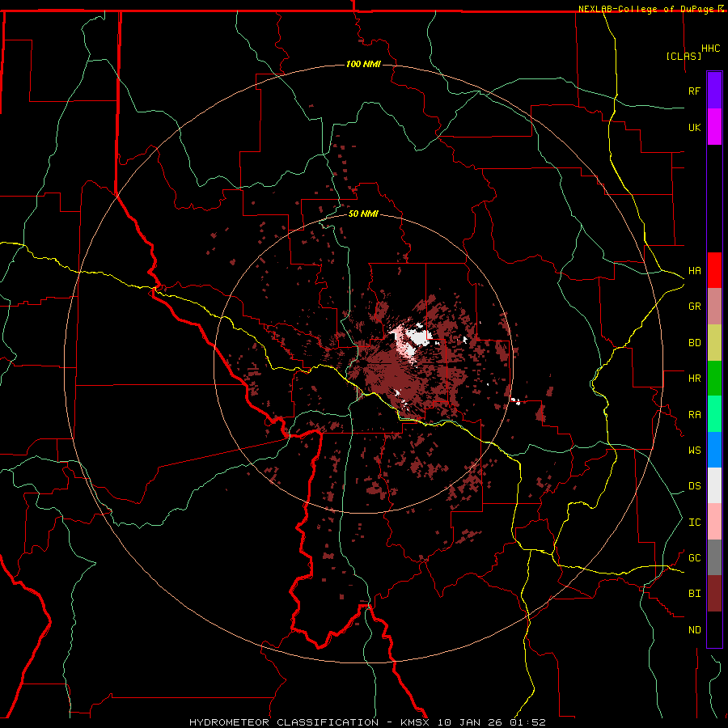The image size is (728, 728).
Task: Click the KMSX radar site identifier
Action: 415,722
